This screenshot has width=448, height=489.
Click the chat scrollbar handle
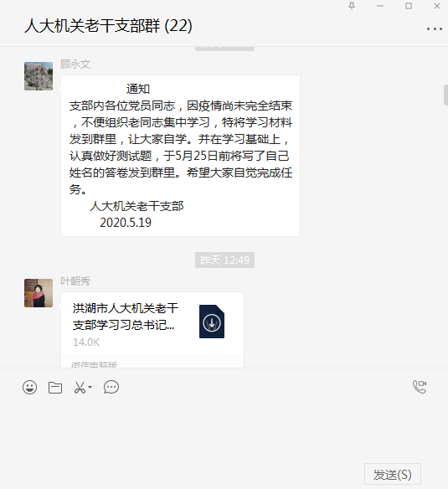pyautogui.click(x=445, y=95)
